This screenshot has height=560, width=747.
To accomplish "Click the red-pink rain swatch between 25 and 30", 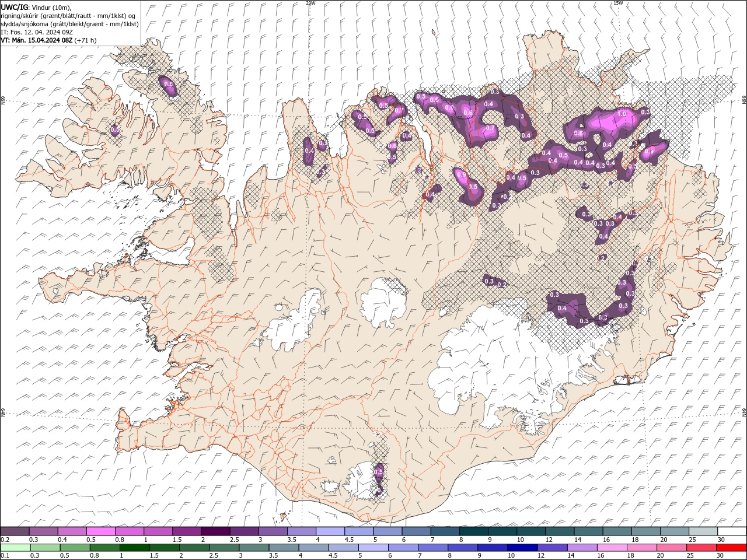I will pyautogui.click(x=701, y=548).
